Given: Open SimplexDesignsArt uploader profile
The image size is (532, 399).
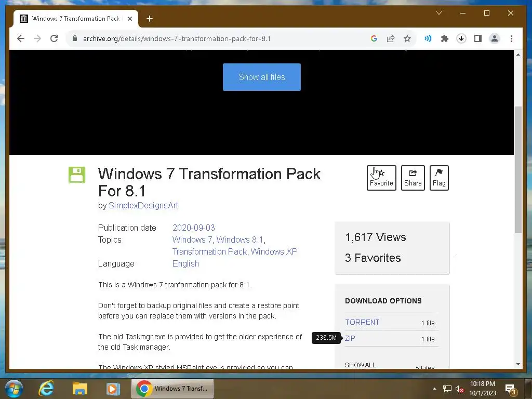Looking at the screenshot, I should coord(143,206).
